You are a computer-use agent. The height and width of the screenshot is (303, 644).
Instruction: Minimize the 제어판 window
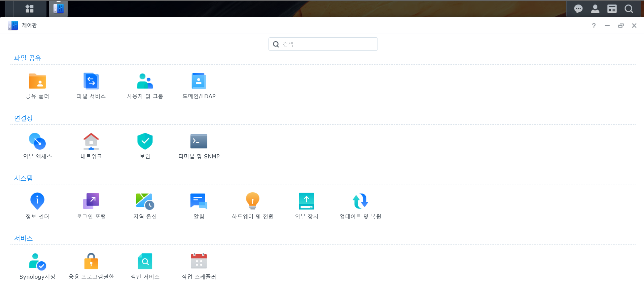click(607, 26)
